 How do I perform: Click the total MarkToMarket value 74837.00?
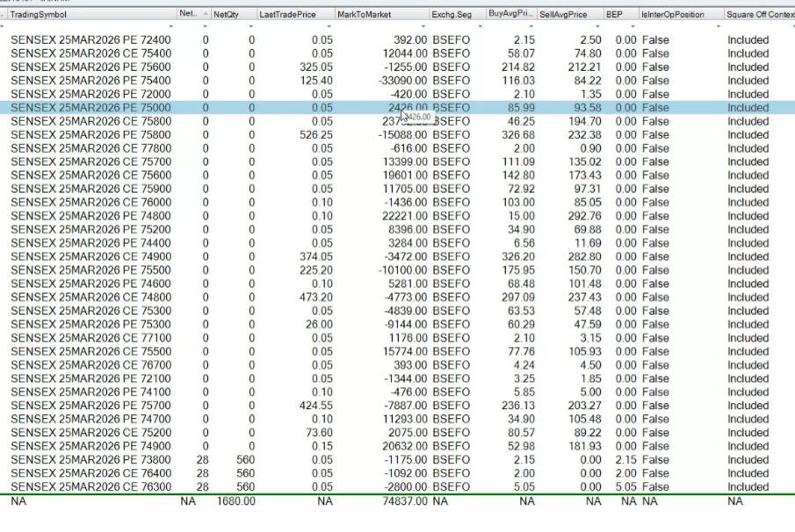[x=405, y=501]
